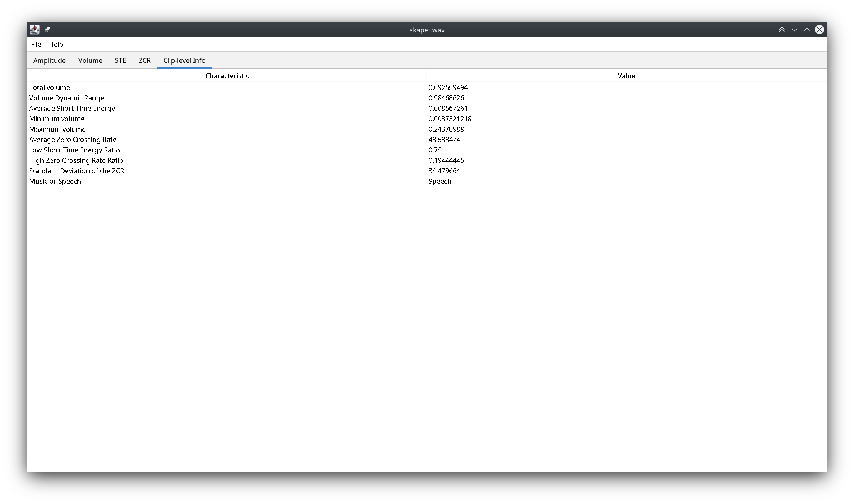Minimize window with down chevron icon
Screen dimensions: 854x504
(x=794, y=30)
